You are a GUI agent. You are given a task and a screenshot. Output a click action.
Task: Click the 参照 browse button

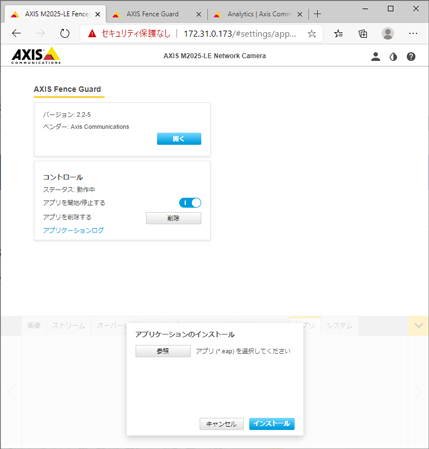click(x=163, y=351)
